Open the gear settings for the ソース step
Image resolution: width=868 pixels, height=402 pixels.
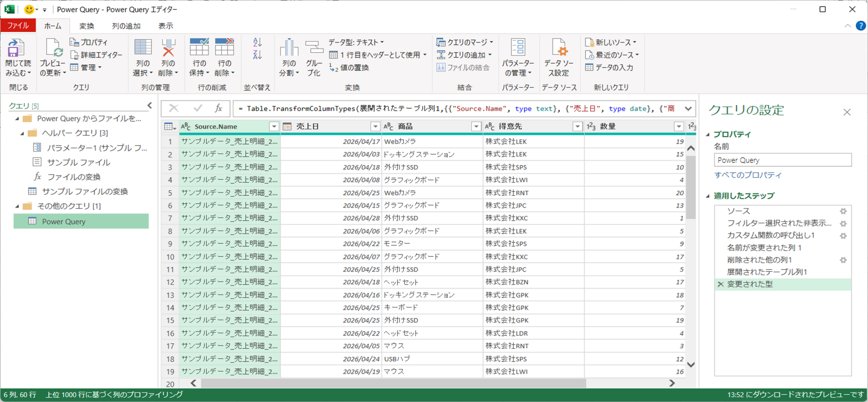(x=843, y=211)
